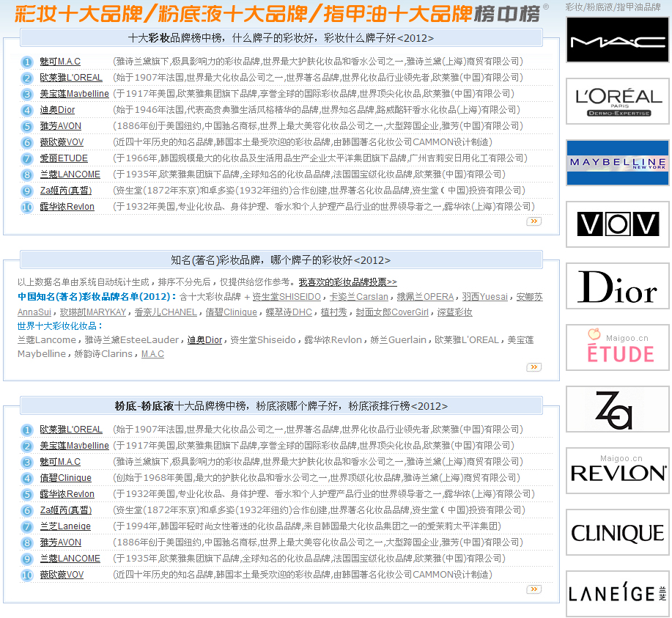Click the VOV brand logo
The image size is (672, 618).
click(x=617, y=224)
